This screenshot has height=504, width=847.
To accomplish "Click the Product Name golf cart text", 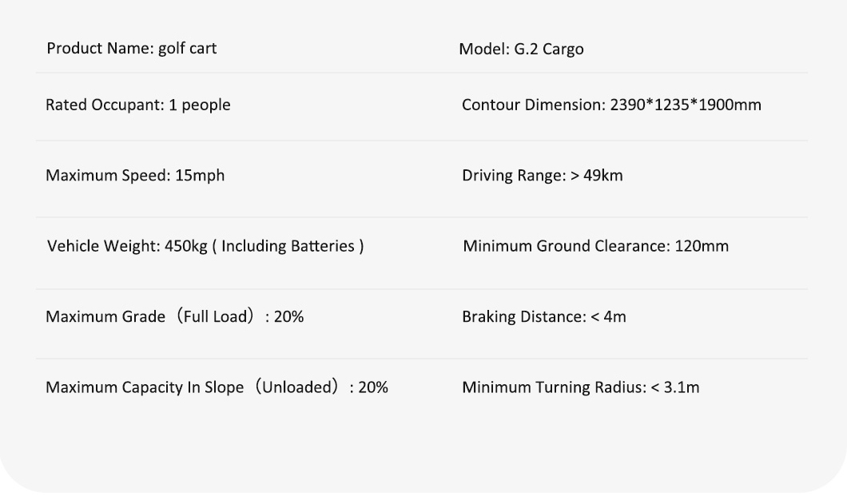I will click(131, 49).
